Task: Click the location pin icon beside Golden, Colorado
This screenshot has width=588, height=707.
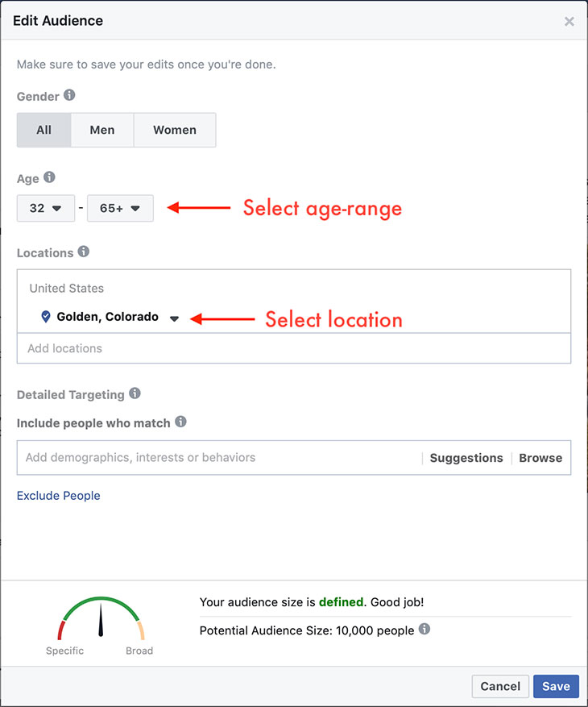Action: (46, 317)
